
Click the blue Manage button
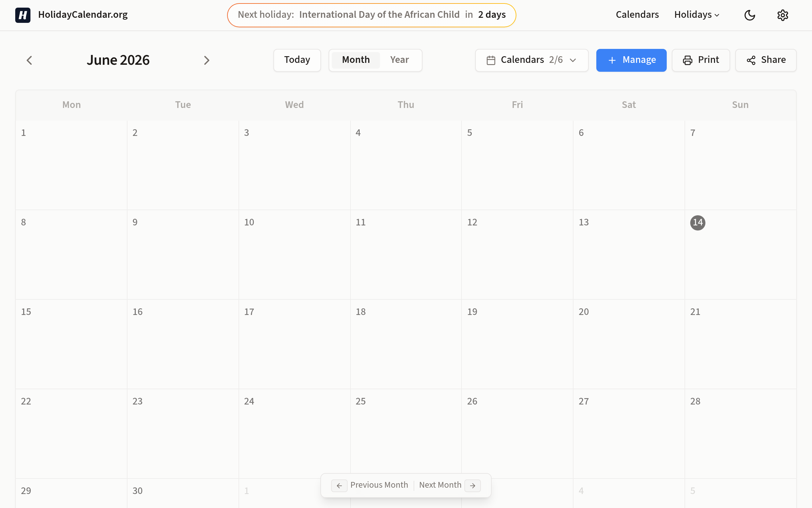631,60
